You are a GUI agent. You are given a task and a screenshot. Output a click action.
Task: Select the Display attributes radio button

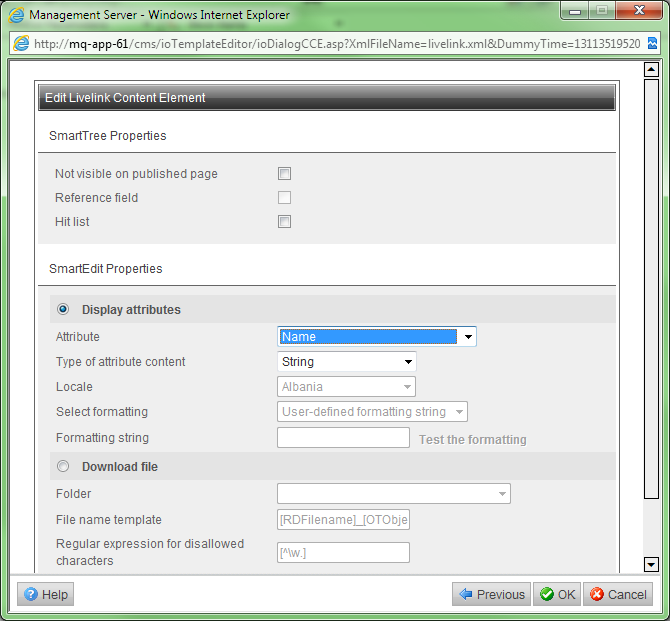[x=64, y=310]
